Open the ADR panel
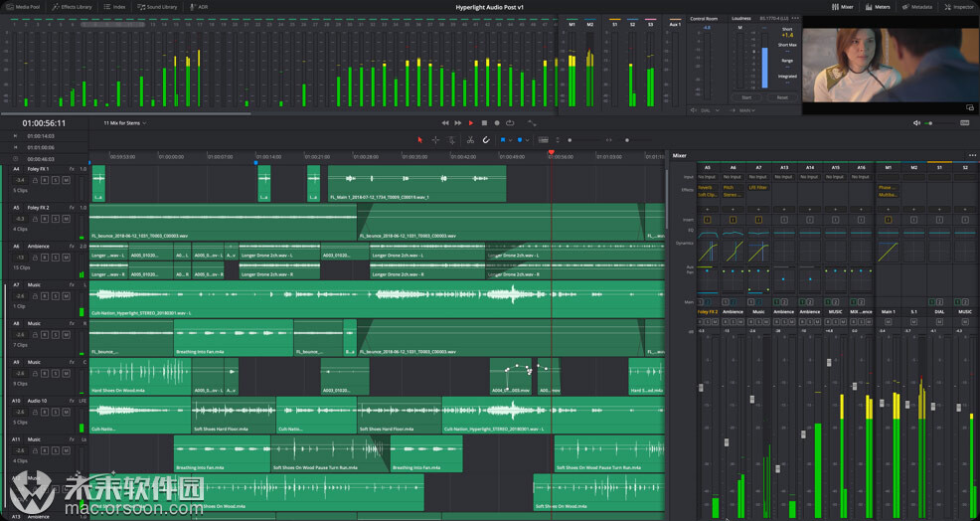Viewport: 980px width, 521px height. pos(199,7)
